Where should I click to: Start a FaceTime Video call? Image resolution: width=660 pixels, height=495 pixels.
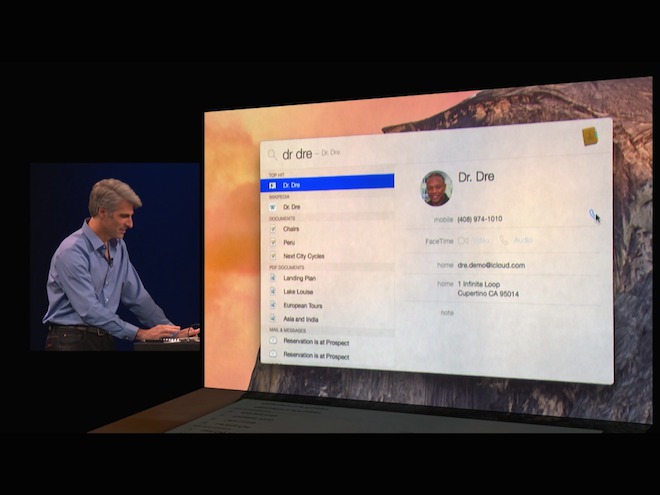click(x=474, y=241)
